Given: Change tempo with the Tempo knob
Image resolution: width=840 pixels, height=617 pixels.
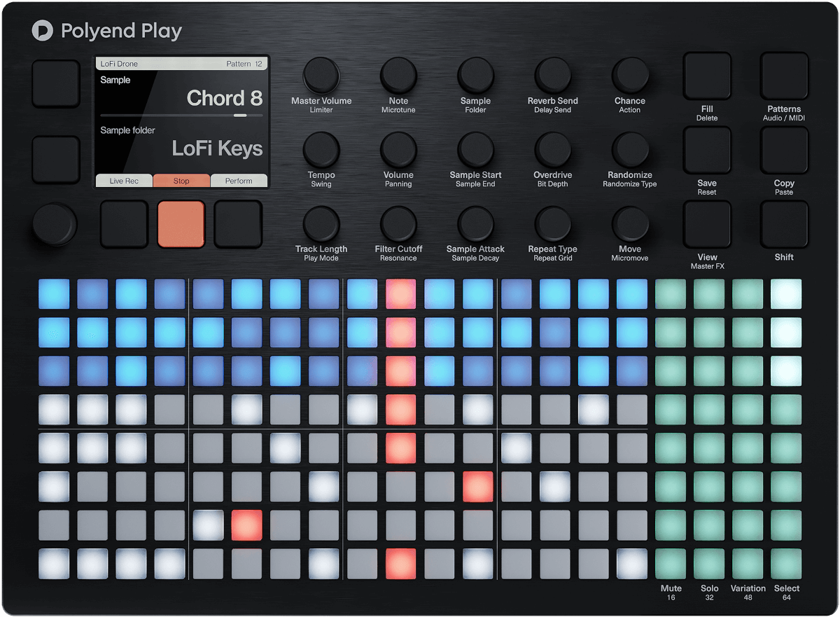Looking at the screenshot, I should [x=321, y=150].
